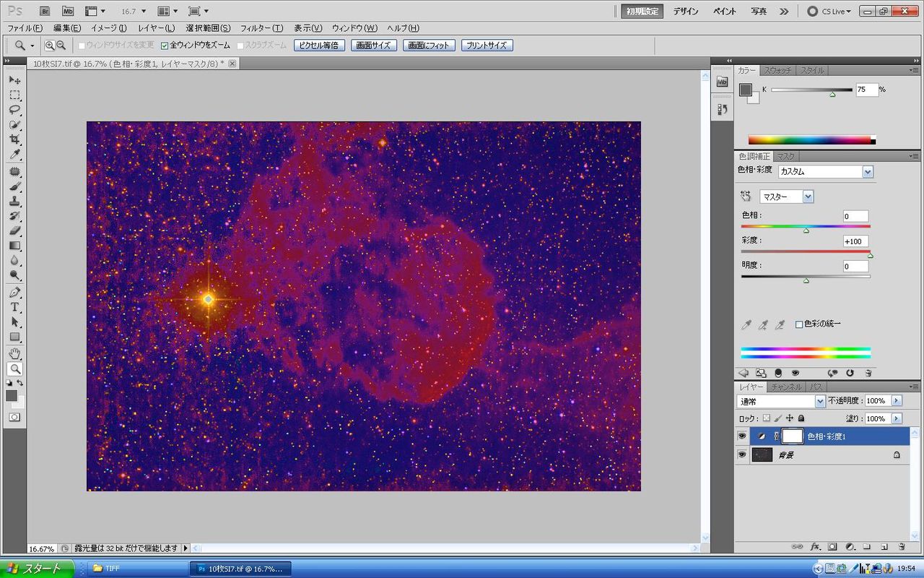Click the 画面にフィット button

click(x=428, y=45)
